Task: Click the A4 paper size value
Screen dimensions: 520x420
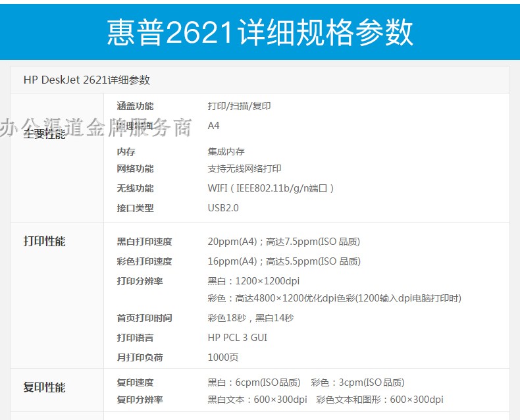Action: [213, 126]
